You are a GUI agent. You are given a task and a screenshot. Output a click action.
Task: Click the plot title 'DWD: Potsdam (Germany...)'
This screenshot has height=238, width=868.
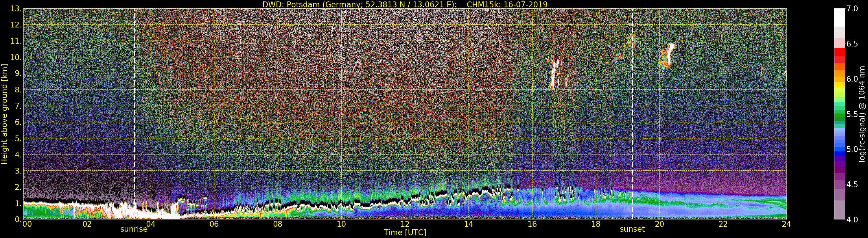pyautogui.click(x=405, y=4)
